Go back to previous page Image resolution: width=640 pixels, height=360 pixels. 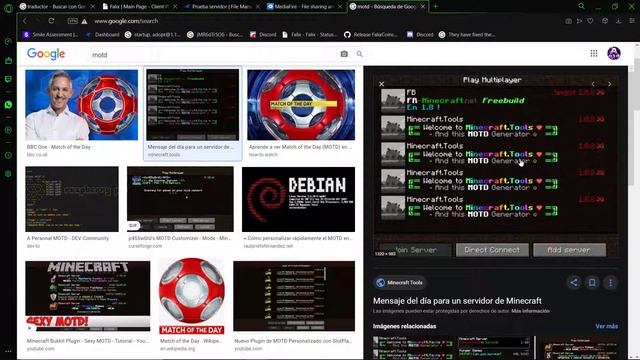coord(25,21)
